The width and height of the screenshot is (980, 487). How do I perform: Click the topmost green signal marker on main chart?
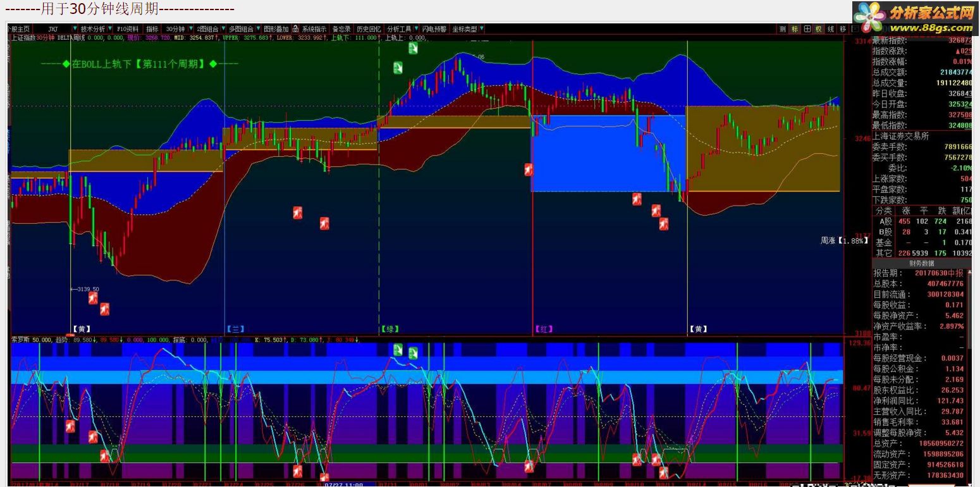(413, 49)
